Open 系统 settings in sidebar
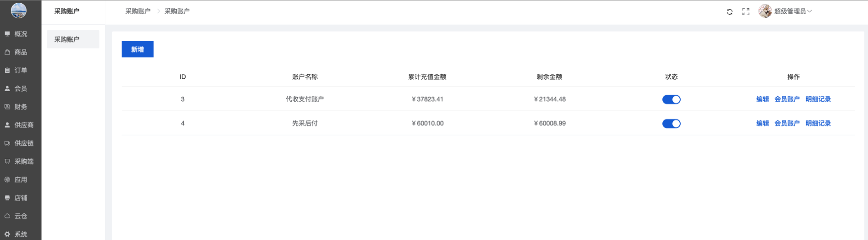 [x=20, y=234]
